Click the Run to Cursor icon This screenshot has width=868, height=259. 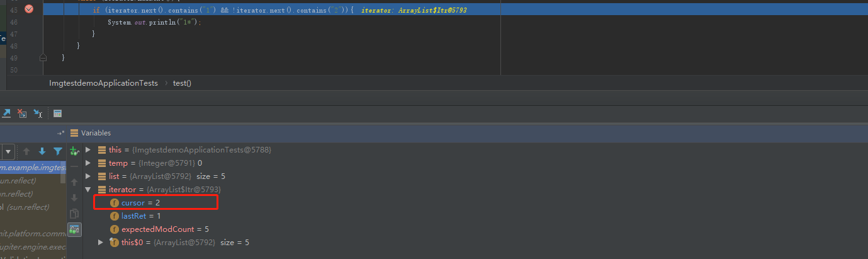tap(38, 113)
